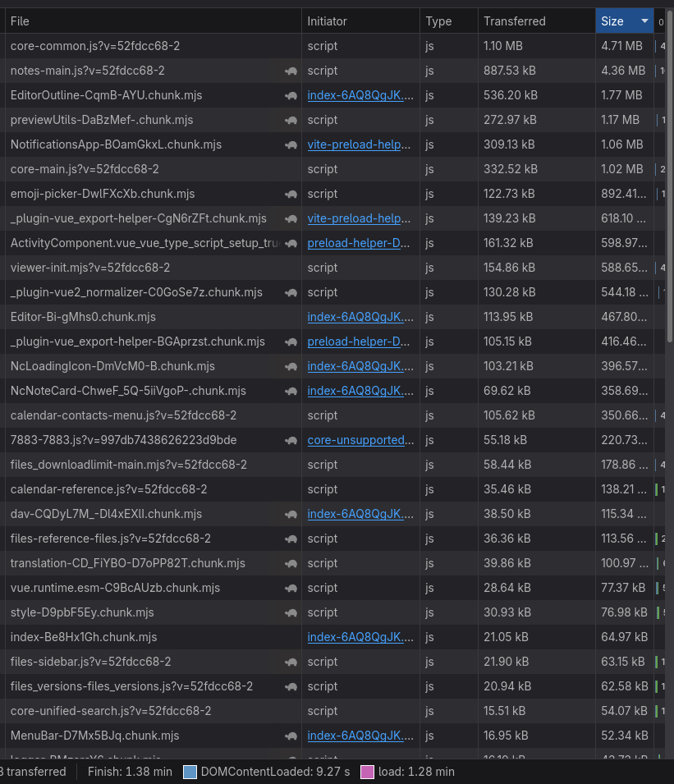Image resolution: width=674 pixels, height=784 pixels.
Task: Click the turtle icon on the _plugin-vue2_normalizer-C0GoSe7z.chunk.mjs row
Action: (x=291, y=292)
